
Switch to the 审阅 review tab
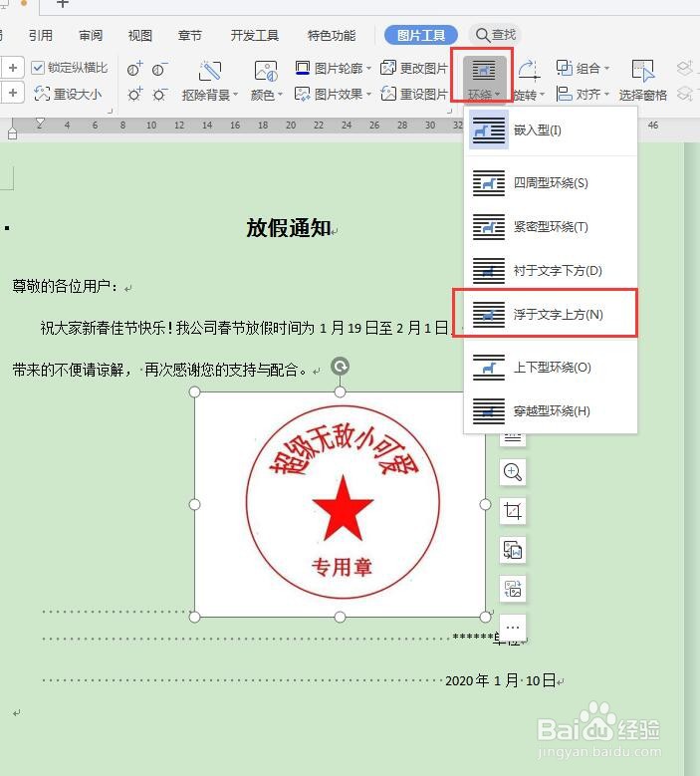[91, 35]
